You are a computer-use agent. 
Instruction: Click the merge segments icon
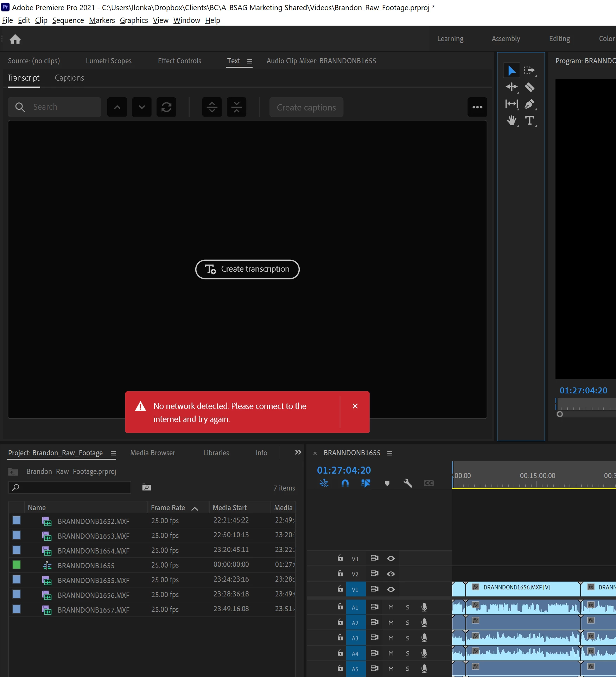[x=236, y=107]
